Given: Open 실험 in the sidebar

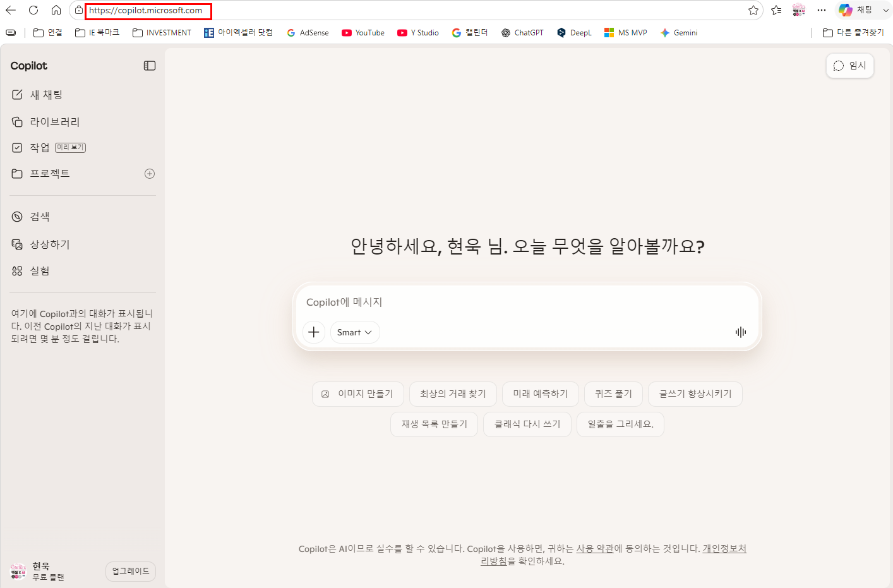Looking at the screenshot, I should click(83, 271).
